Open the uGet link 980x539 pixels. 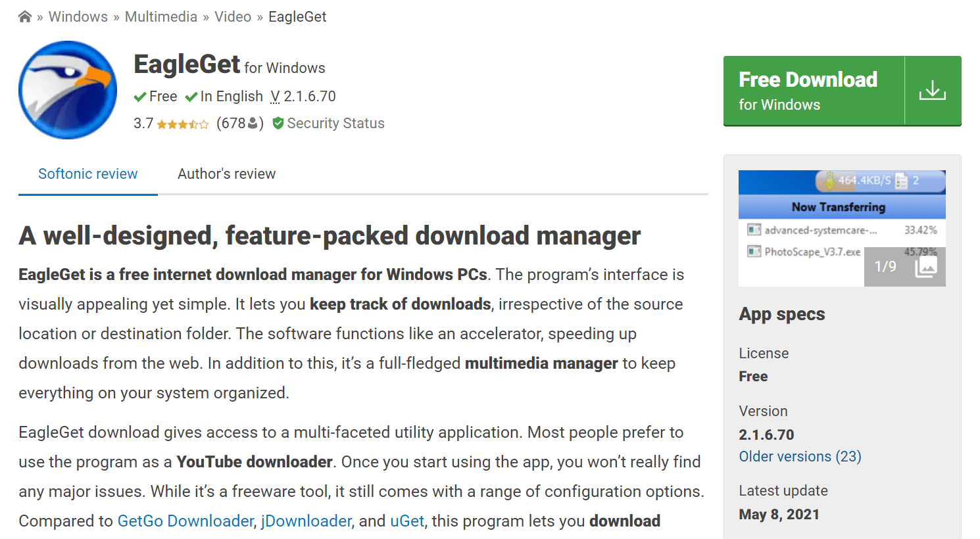407,521
